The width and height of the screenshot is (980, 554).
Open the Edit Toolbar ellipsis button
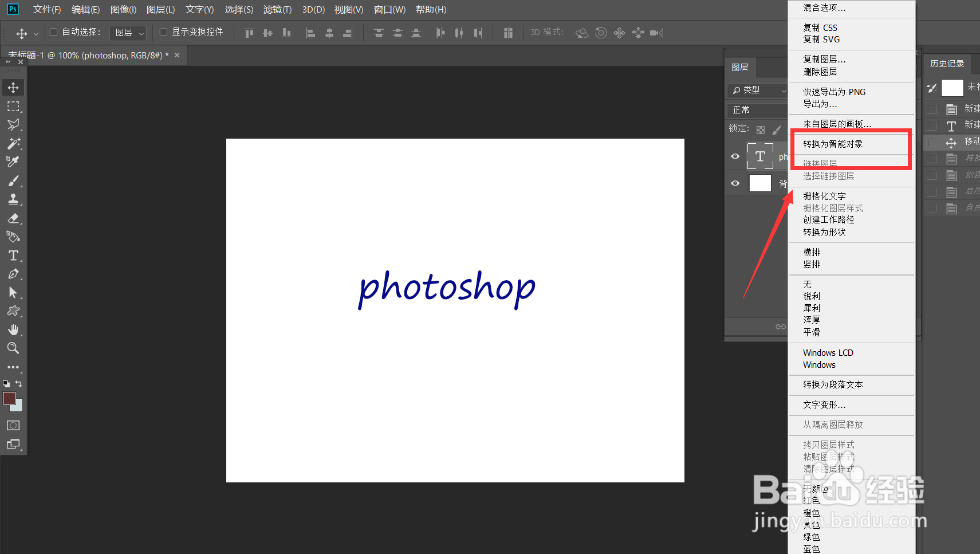point(13,367)
